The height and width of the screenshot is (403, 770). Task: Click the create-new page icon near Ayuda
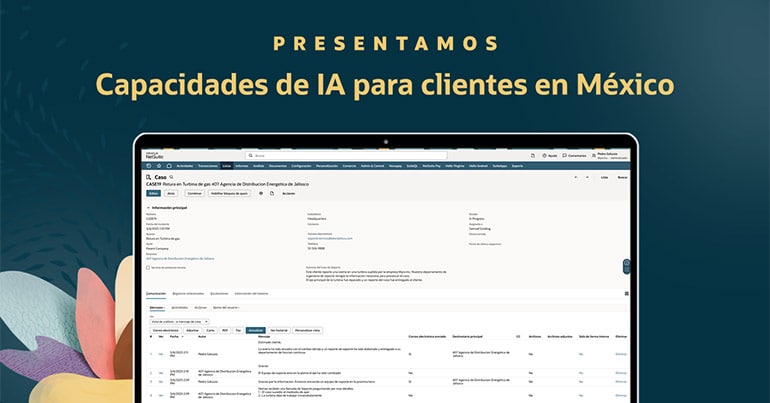pos(533,156)
